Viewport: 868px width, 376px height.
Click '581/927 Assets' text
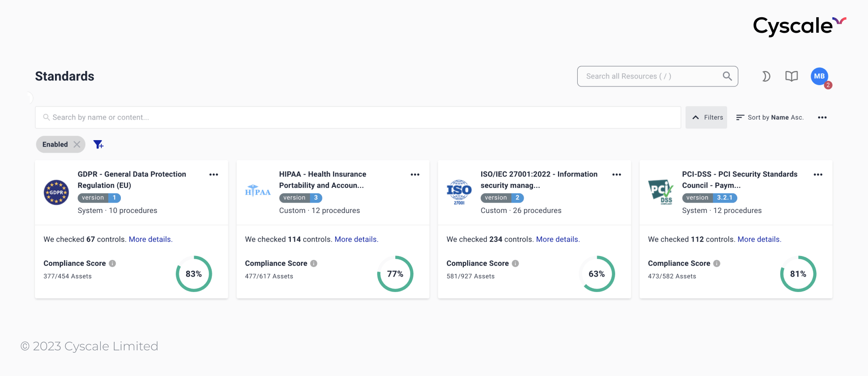click(470, 277)
